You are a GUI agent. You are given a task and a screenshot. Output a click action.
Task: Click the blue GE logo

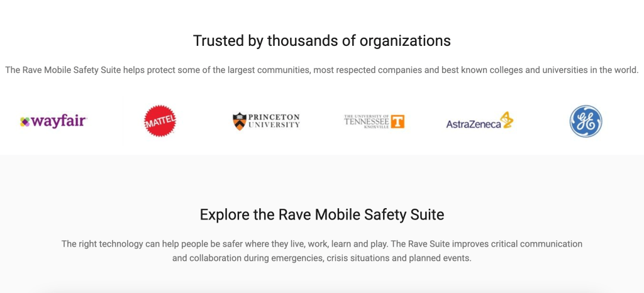click(x=586, y=121)
